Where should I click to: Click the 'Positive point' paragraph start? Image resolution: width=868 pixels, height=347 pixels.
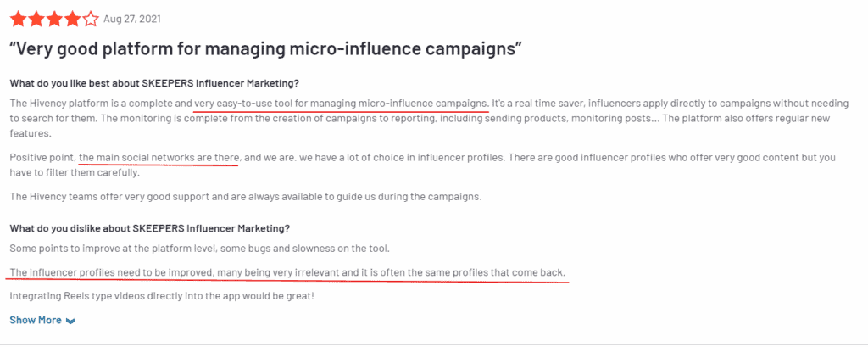click(43, 158)
